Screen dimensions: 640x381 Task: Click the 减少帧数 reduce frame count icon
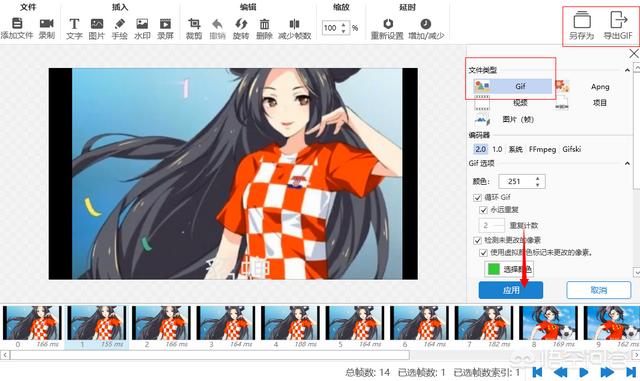point(294,24)
